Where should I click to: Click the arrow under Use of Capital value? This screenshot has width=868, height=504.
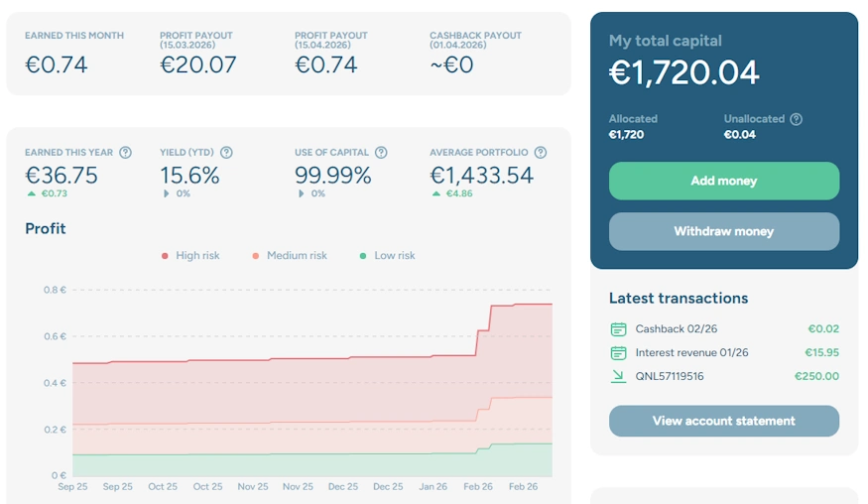point(300,193)
